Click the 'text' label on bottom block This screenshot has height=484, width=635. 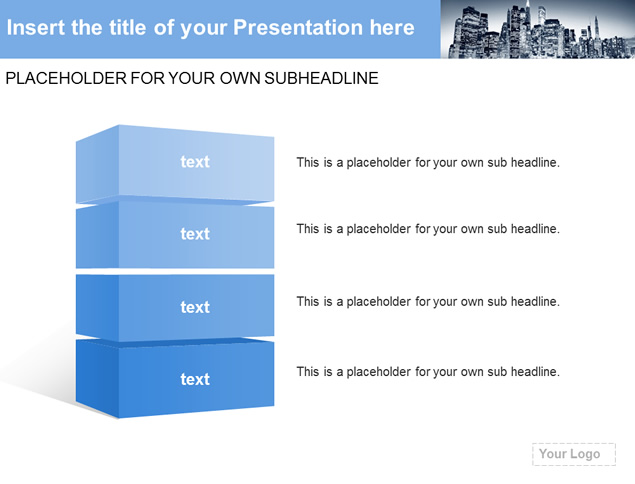pyautogui.click(x=195, y=379)
